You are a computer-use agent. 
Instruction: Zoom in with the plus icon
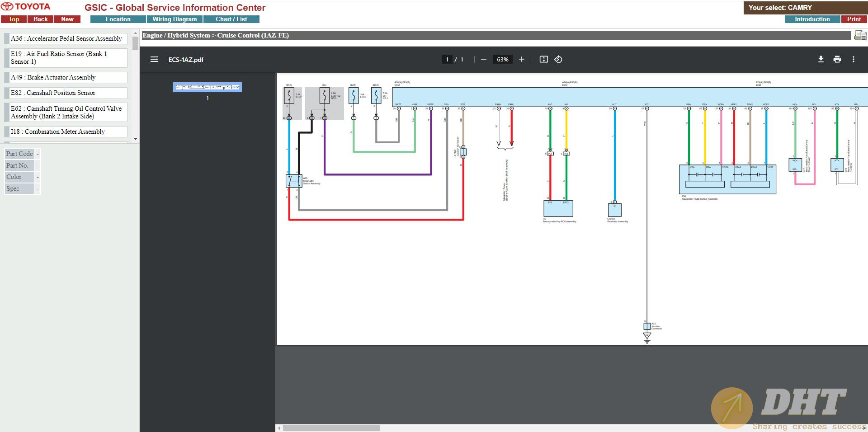pos(521,59)
